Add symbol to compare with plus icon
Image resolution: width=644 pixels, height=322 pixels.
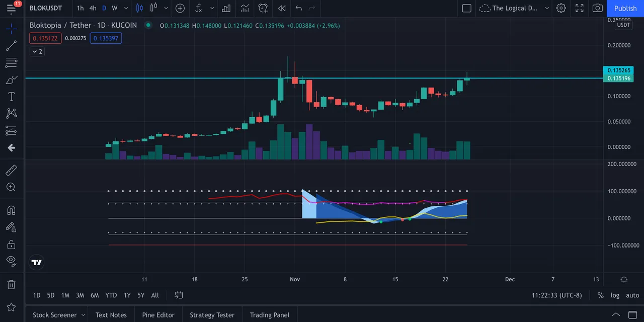pos(180,8)
